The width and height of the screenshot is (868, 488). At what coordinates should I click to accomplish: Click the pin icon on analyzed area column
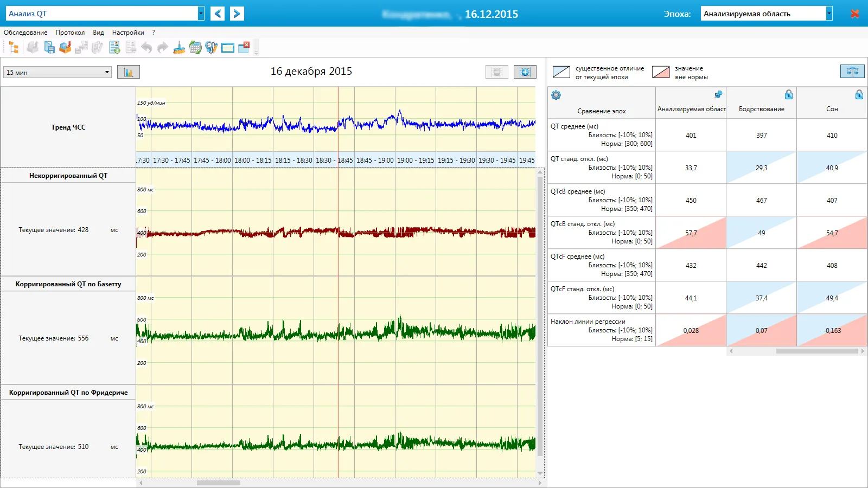click(x=718, y=94)
